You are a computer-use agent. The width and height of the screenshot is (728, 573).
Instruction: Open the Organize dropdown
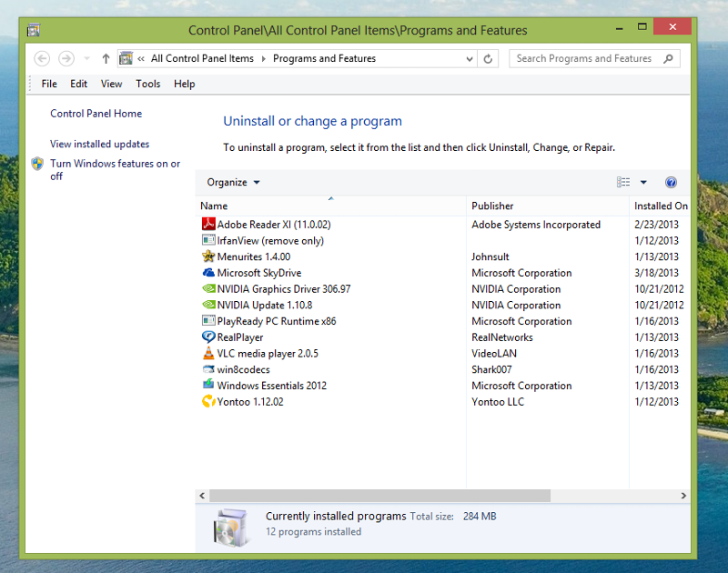pyautogui.click(x=233, y=182)
